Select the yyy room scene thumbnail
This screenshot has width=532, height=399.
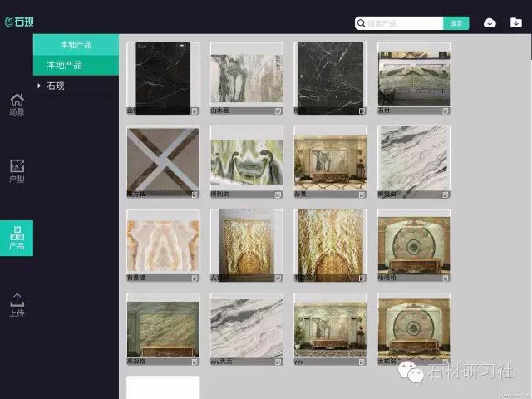(x=330, y=329)
